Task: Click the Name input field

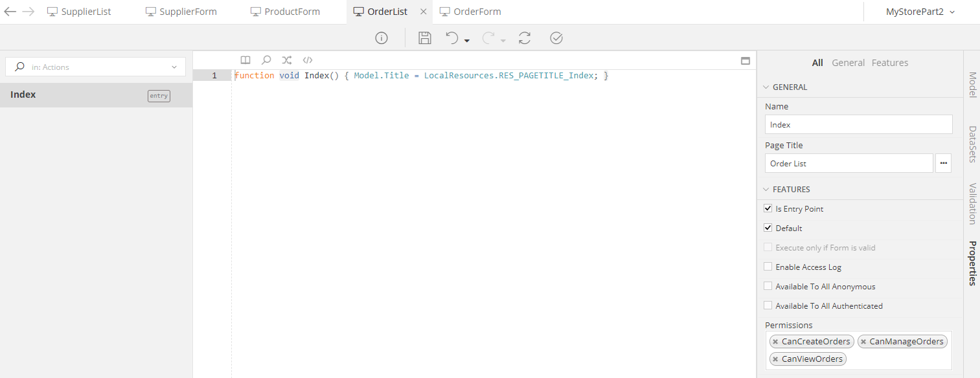Action: [858, 124]
